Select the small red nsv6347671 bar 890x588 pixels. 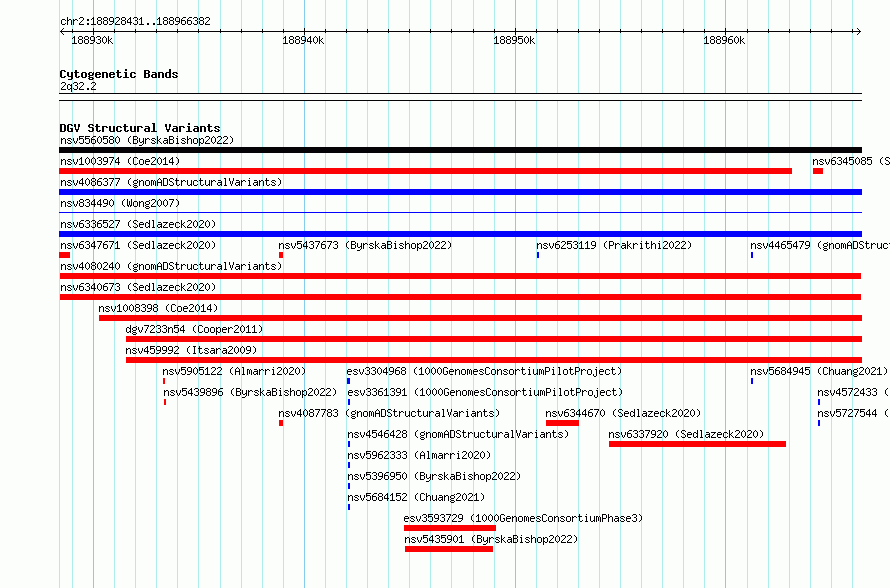[x=64, y=255]
